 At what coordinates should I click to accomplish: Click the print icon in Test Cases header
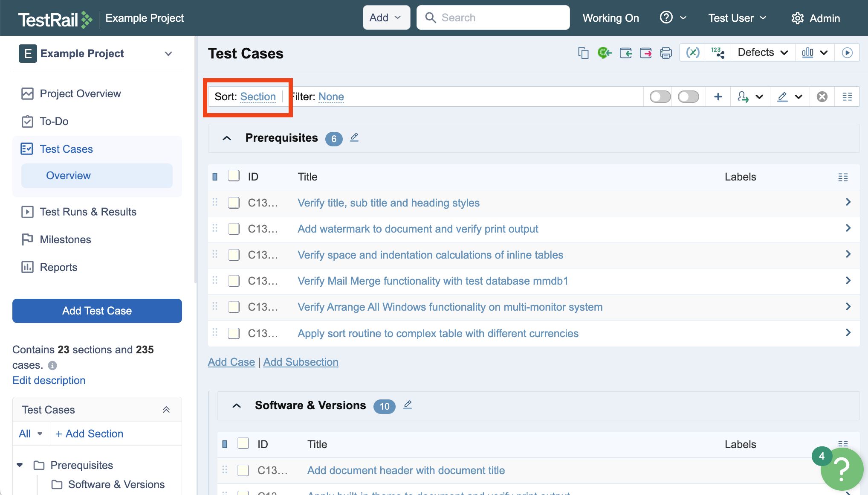(x=665, y=53)
